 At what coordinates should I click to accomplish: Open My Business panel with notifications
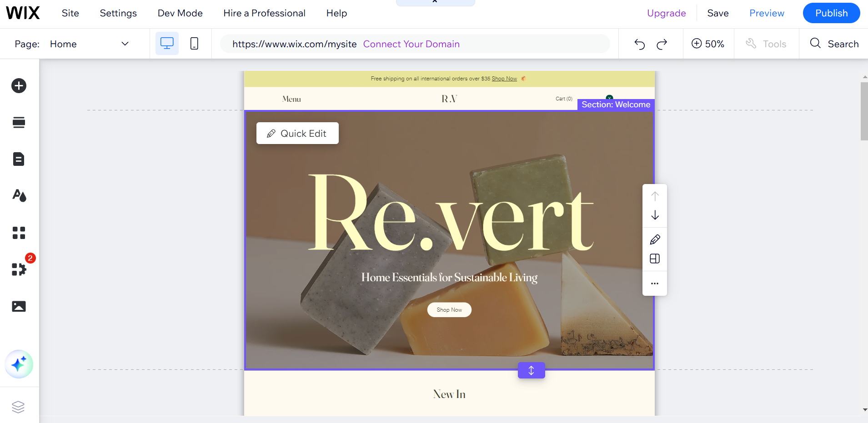pyautogui.click(x=19, y=269)
